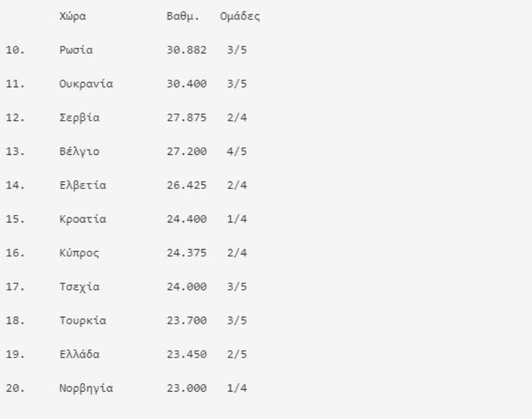Click the score value 27.875
Screen dimensions: 532x419
tap(187, 117)
